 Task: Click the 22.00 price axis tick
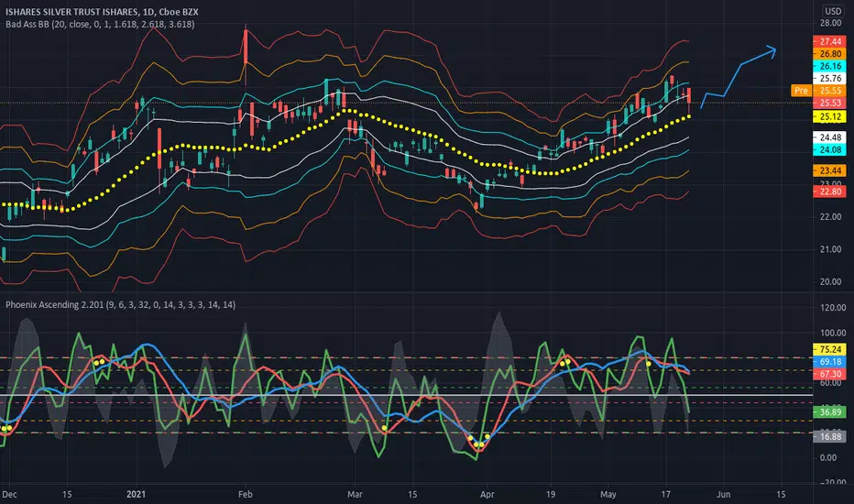(830, 217)
